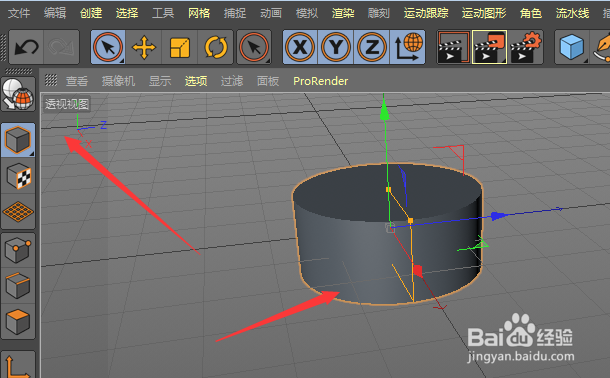Select the Scale tool

pyautogui.click(x=179, y=47)
